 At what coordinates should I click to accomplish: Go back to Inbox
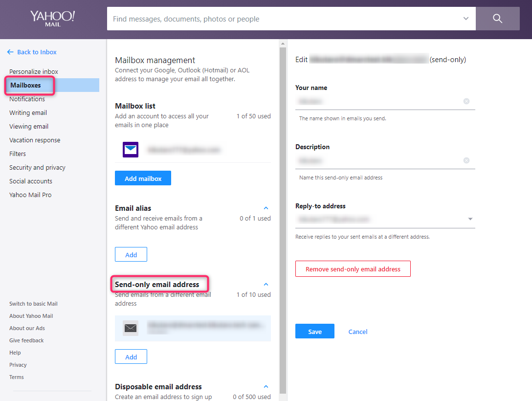point(37,52)
